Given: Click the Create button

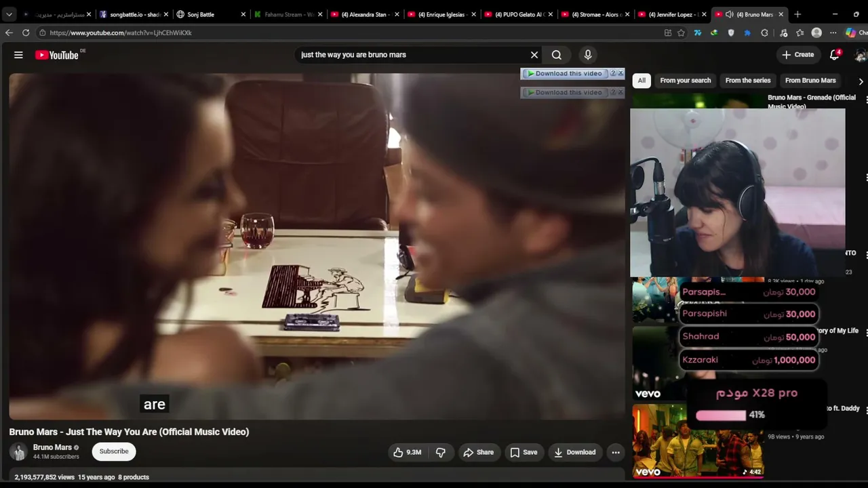Looking at the screenshot, I should 797,55.
